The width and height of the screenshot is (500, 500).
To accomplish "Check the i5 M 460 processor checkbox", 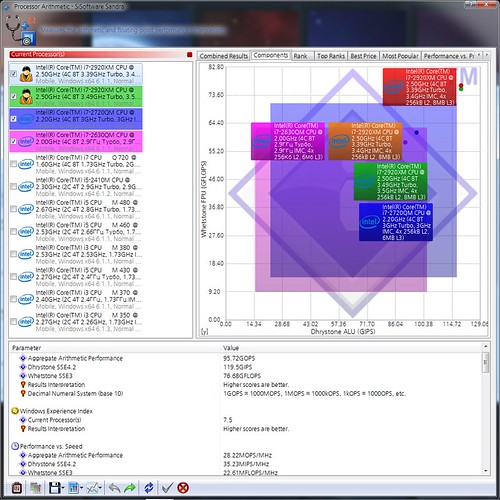I will [13, 232].
